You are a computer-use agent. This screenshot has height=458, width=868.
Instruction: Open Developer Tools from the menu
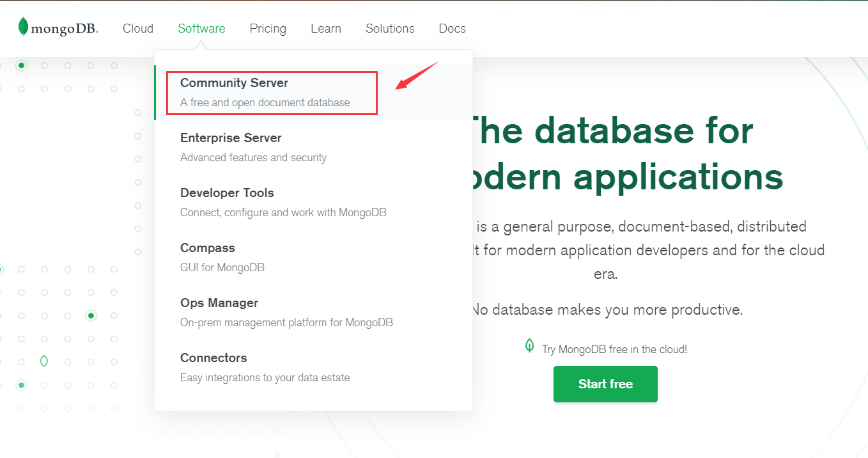click(x=313, y=203)
